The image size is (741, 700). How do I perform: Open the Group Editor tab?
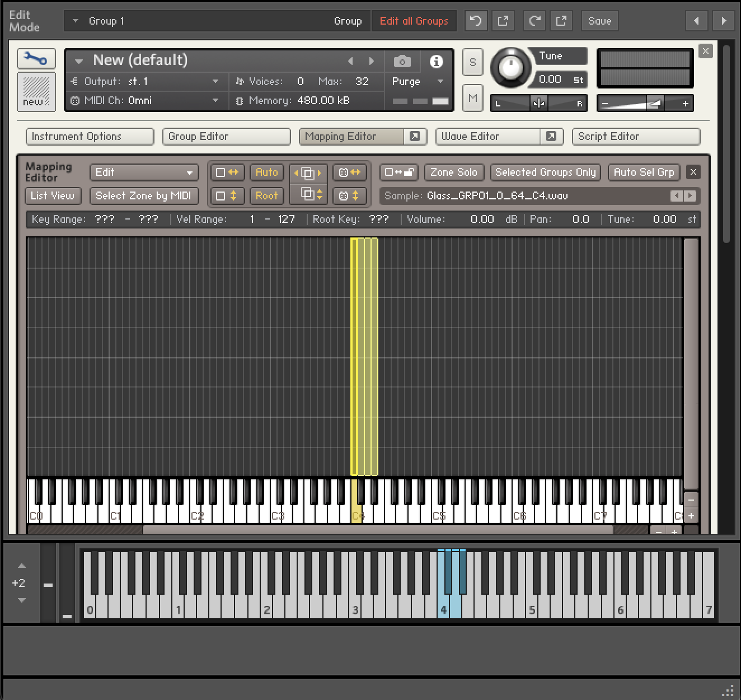(226, 137)
